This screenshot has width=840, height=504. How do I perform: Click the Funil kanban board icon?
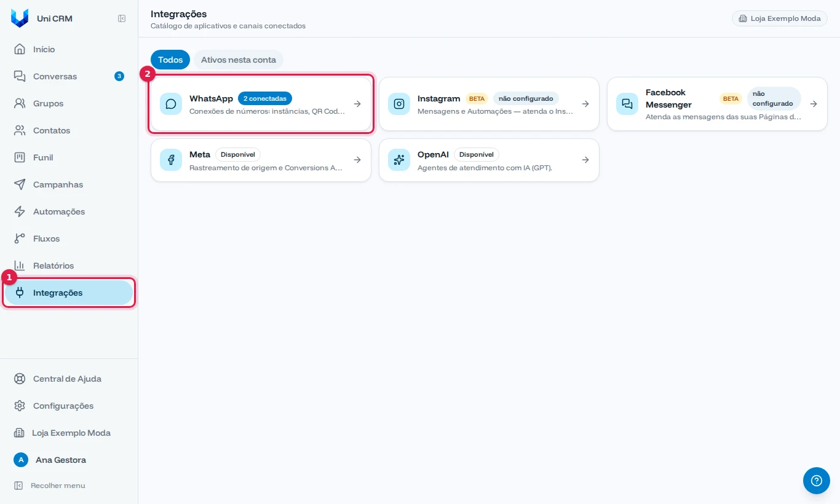20,157
